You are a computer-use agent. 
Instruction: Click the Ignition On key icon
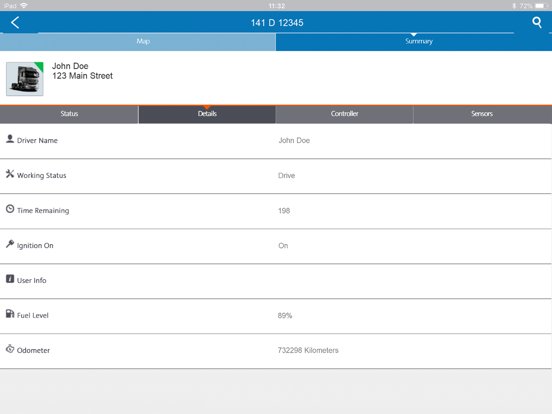tap(10, 244)
